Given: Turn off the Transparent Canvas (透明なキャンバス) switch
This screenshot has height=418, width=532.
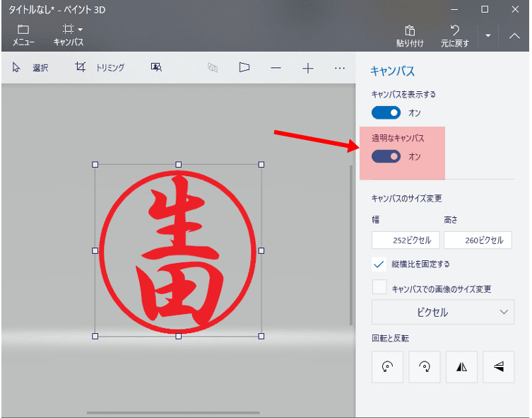Looking at the screenshot, I should [x=386, y=156].
